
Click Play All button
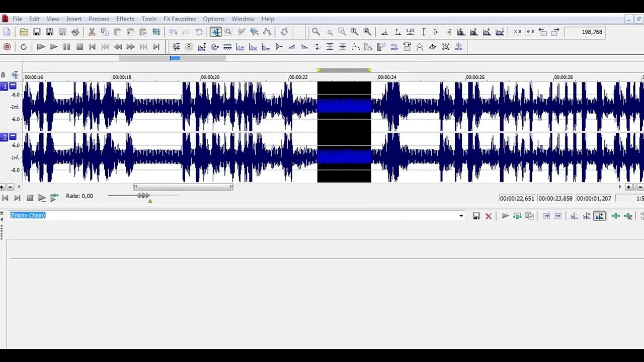click(x=41, y=47)
